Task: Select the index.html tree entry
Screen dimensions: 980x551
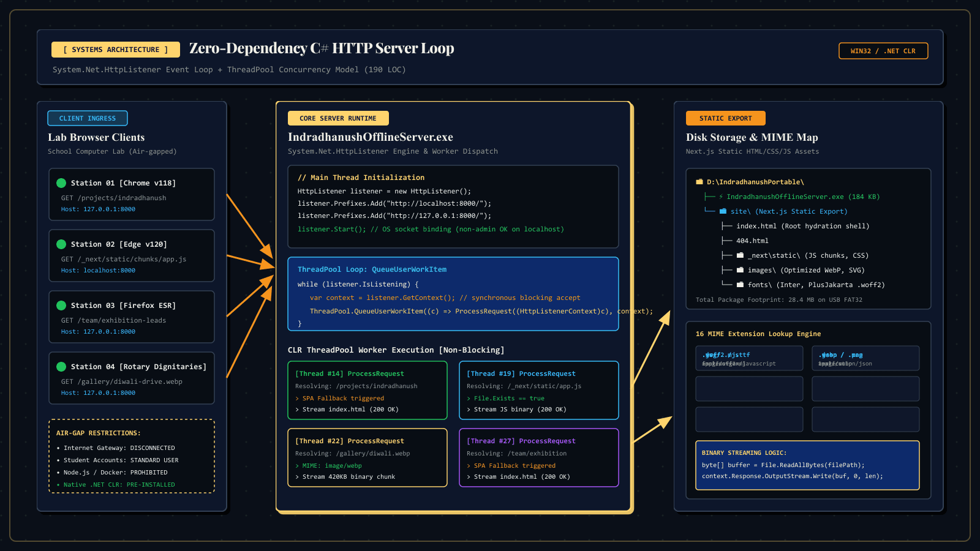Action: point(802,226)
